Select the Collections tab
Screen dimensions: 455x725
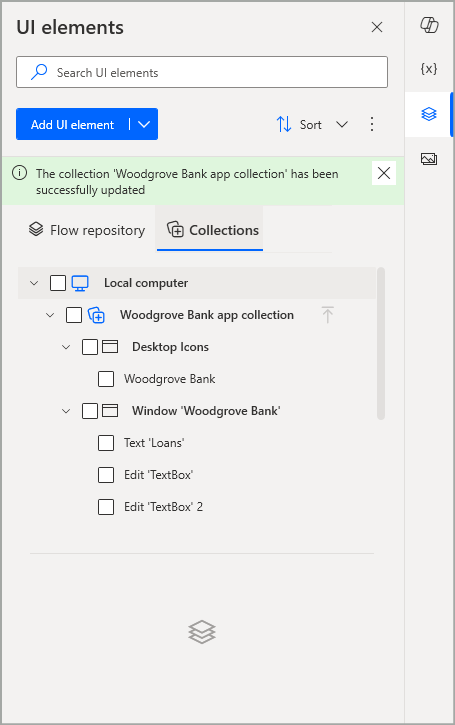(x=213, y=230)
